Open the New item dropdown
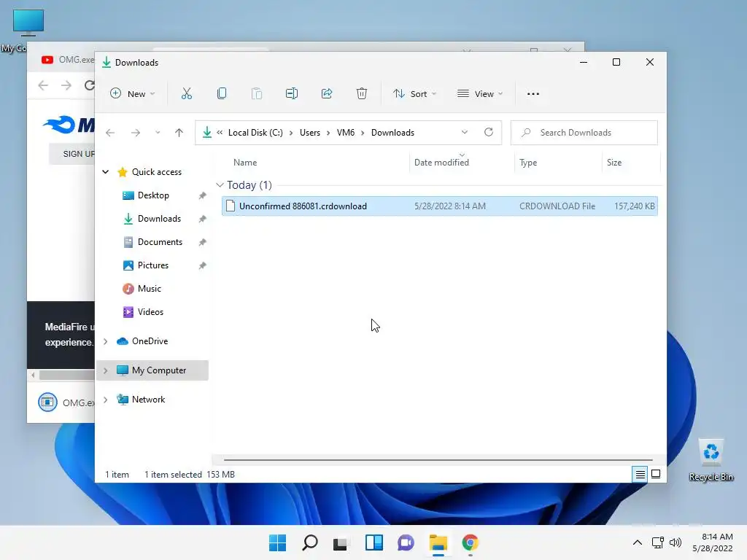This screenshot has height=560, width=747. click(x=133, y=94)
